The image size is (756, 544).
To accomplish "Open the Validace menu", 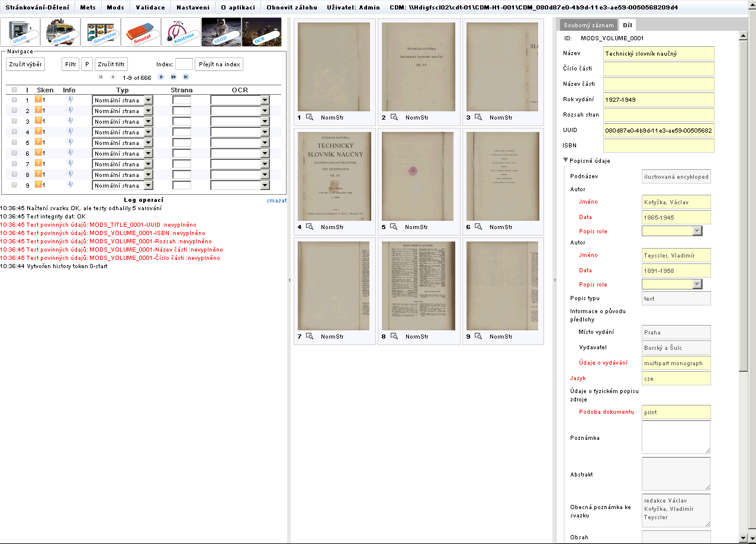I will tap(150, 8).
